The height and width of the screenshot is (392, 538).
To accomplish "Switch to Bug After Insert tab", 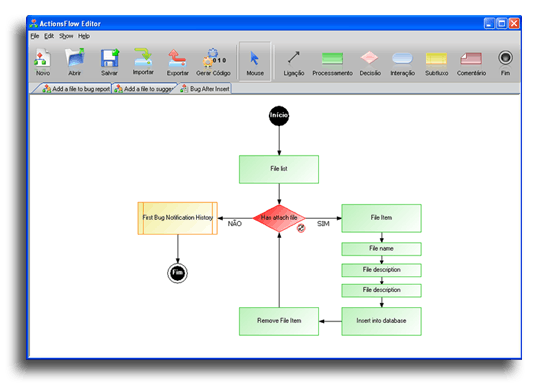I will 205,89.
